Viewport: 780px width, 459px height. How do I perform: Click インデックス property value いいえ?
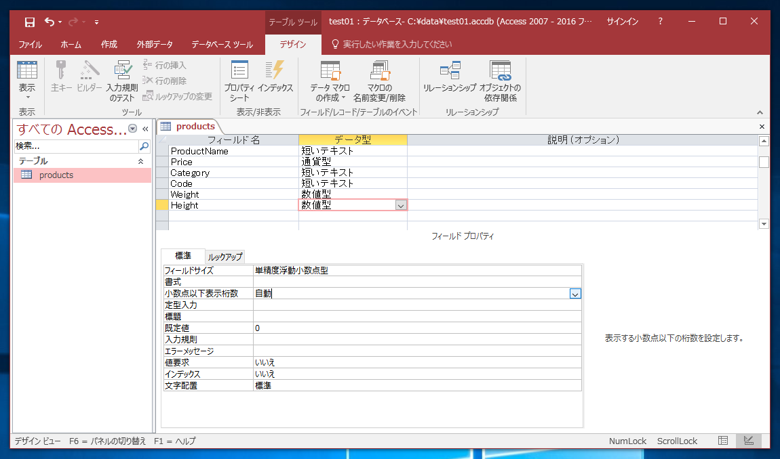(417, 374)
